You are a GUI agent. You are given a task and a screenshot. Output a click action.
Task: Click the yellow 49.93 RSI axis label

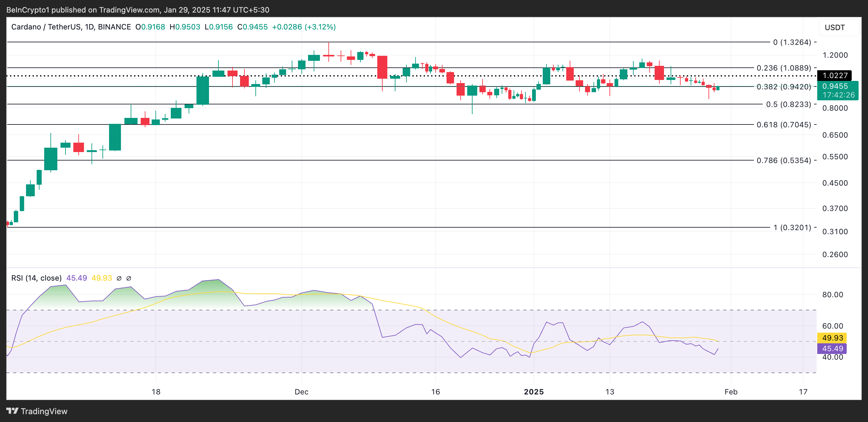[x=832, y=338]
